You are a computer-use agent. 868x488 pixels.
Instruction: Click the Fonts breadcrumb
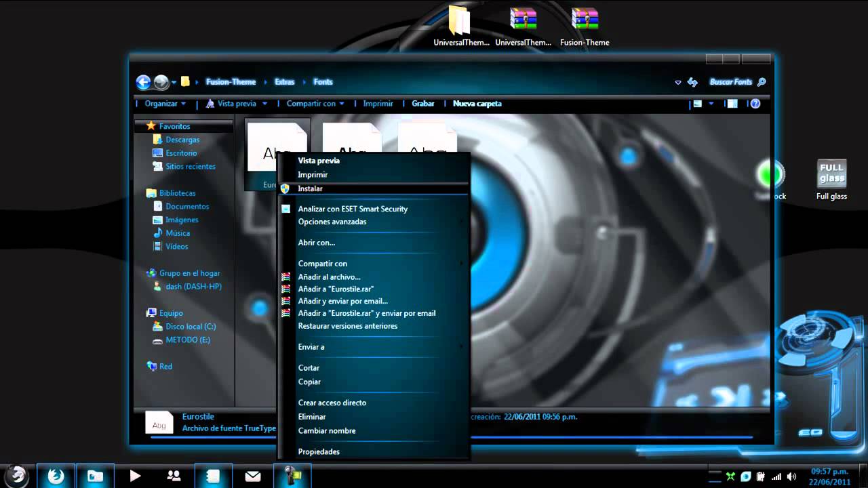323,82
